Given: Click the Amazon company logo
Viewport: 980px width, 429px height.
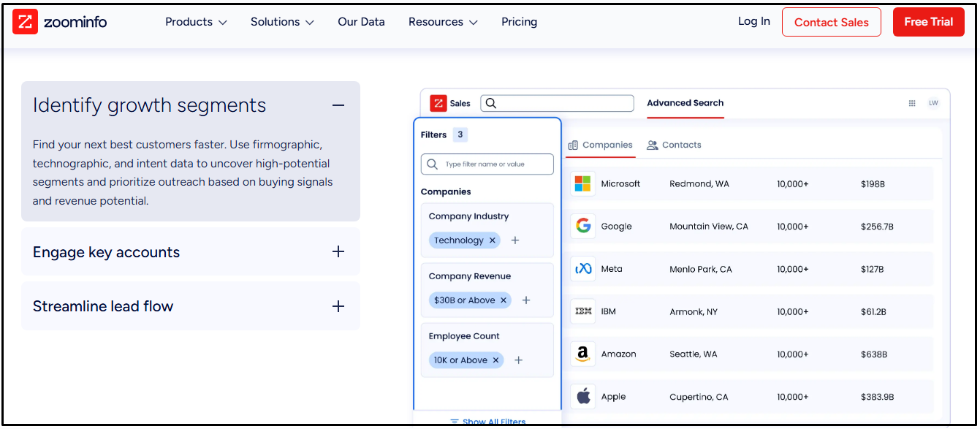Looking at the screenshot, I should point(582,354).
